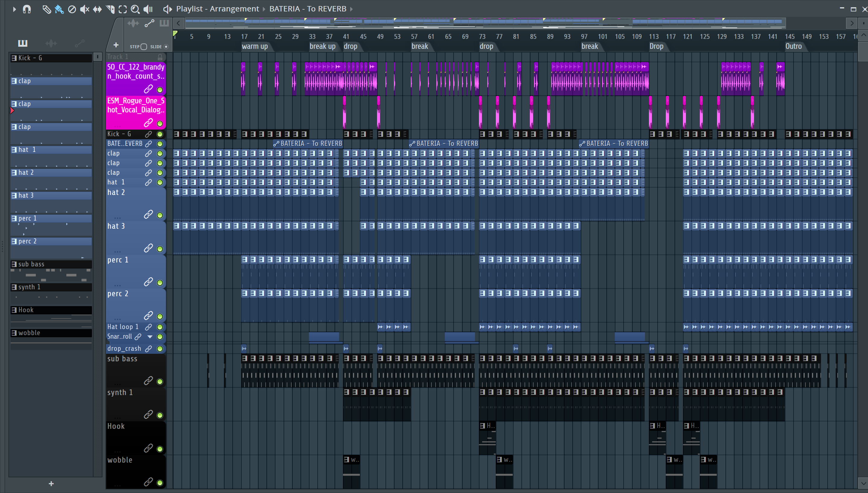Viewport: 868px width, 493px height.
Task: Mute the ESM_Rogue_One_Shot_Vocal track
Action: point(160,124)
